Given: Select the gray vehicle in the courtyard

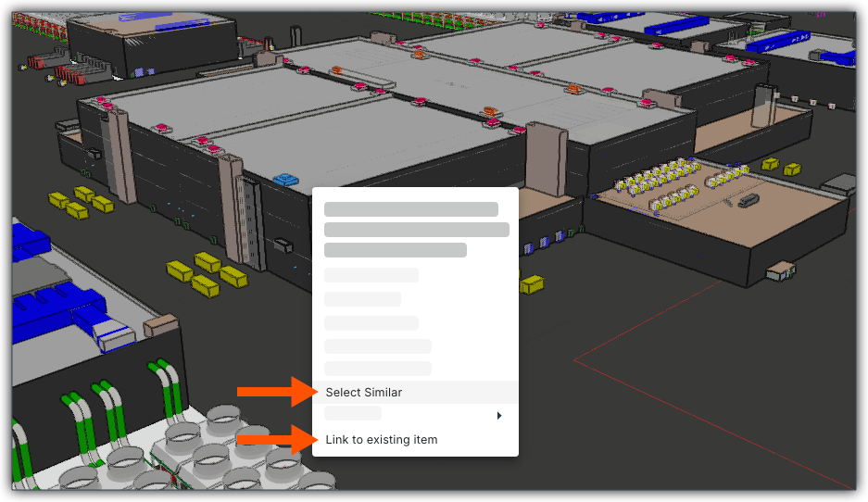Looking at the screenshot, I should point(748,200).
